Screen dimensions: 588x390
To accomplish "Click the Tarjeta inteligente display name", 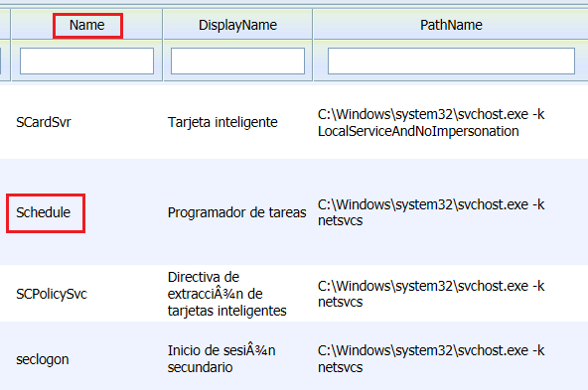I will [222, 122].
